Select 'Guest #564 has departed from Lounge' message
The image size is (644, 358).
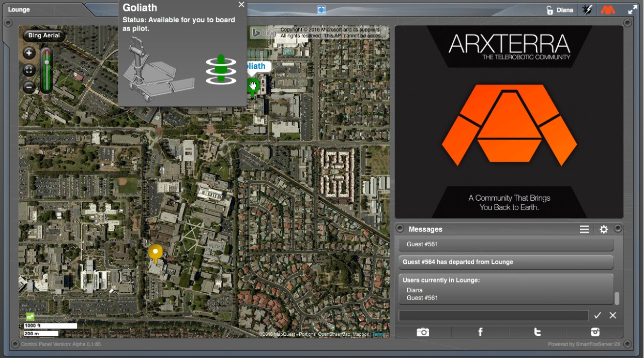pyautogui.click(x=506, y=262)
